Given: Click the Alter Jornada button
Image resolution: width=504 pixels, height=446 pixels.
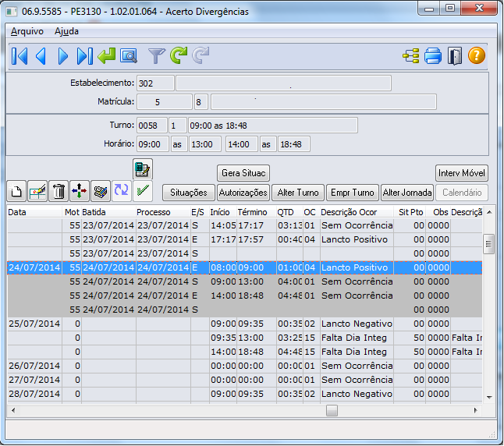Looking at the screenshot, I should (407, 193).
